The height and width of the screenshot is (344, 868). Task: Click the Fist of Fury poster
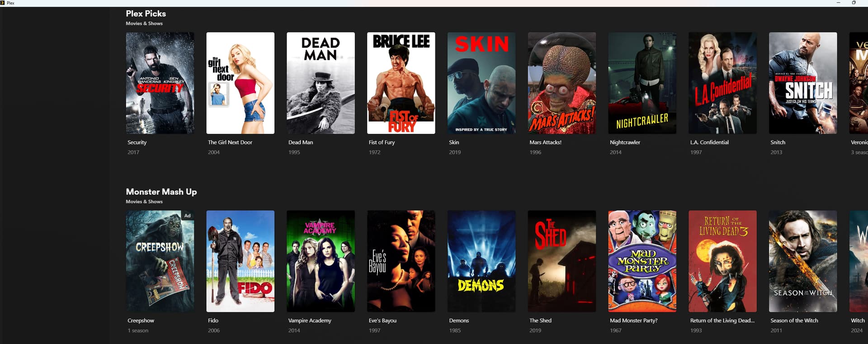pos(401,83)
